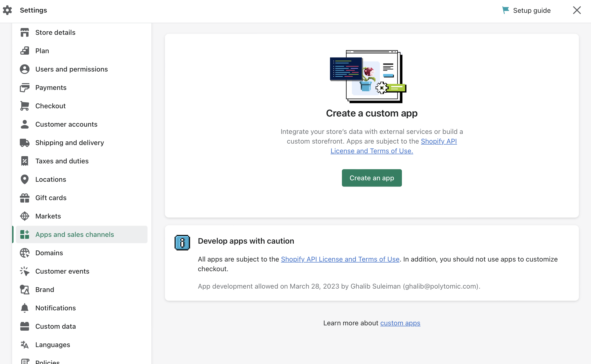The width and height of the screenshot is (591, 364).
Task: Click the Gift cards present icon
Action: coord(25,198)
